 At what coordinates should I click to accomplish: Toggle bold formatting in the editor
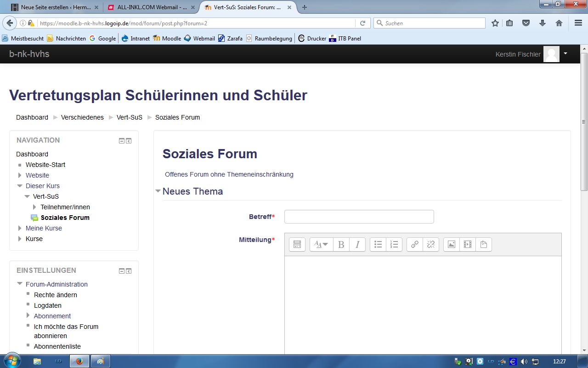click(341, 245)
